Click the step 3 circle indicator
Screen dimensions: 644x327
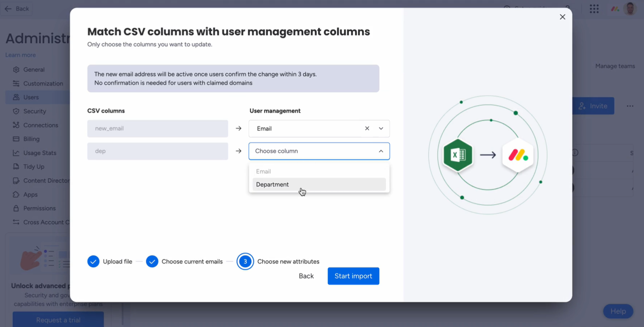(x=245, y=262)
